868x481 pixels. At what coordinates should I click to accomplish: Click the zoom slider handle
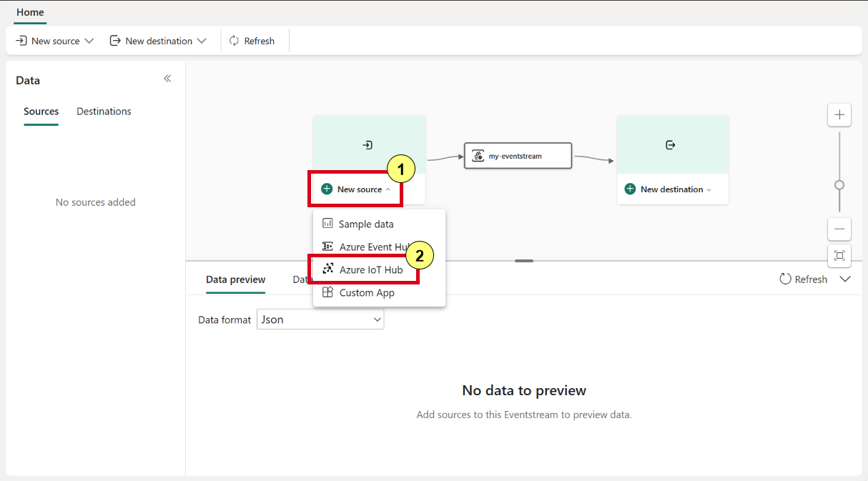coord(839,185)
